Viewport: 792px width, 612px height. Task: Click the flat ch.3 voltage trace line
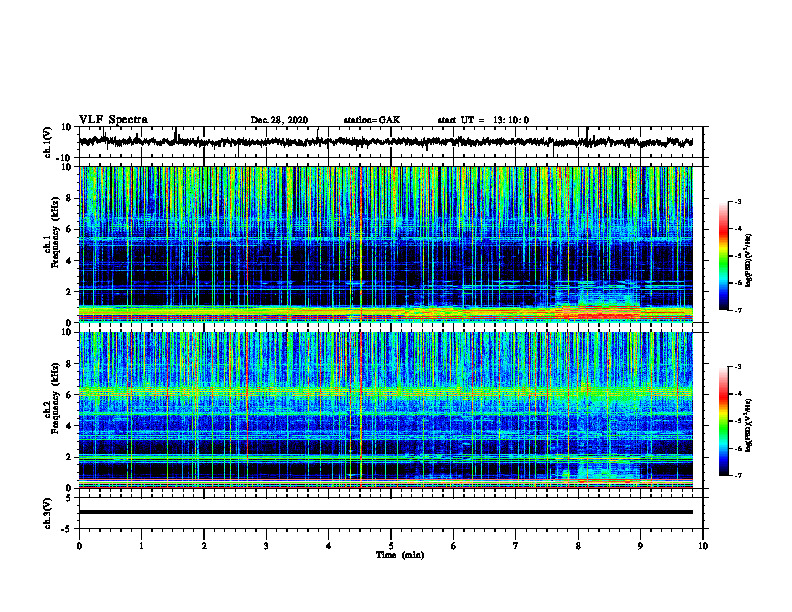tap(386, 512)
